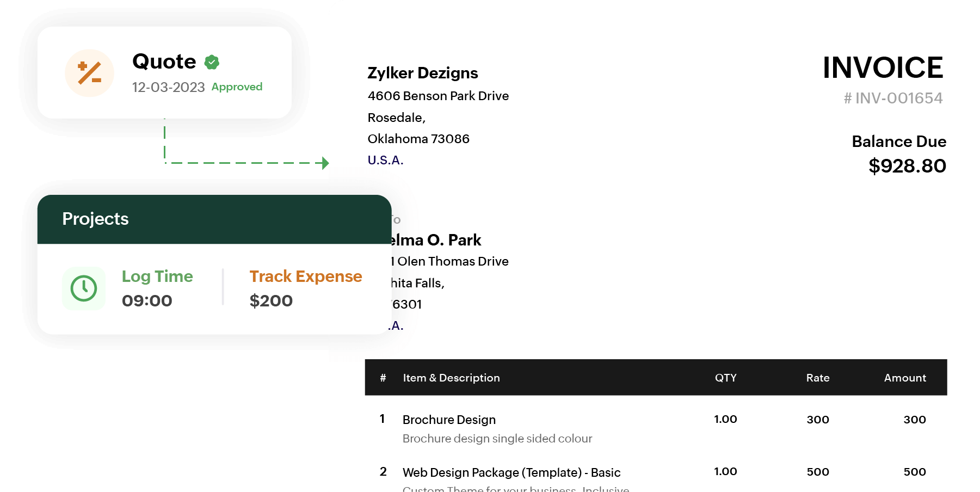Click the Approved status label

coord(237,87)
